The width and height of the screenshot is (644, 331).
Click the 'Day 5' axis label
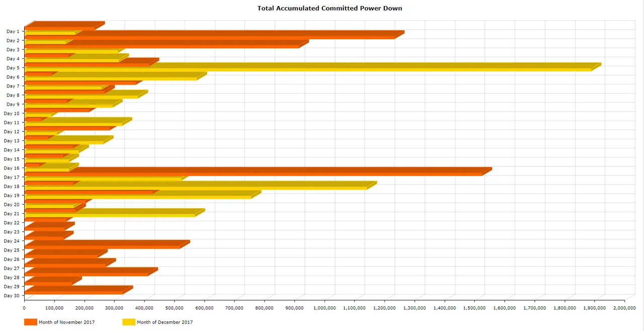click(13, 68)
